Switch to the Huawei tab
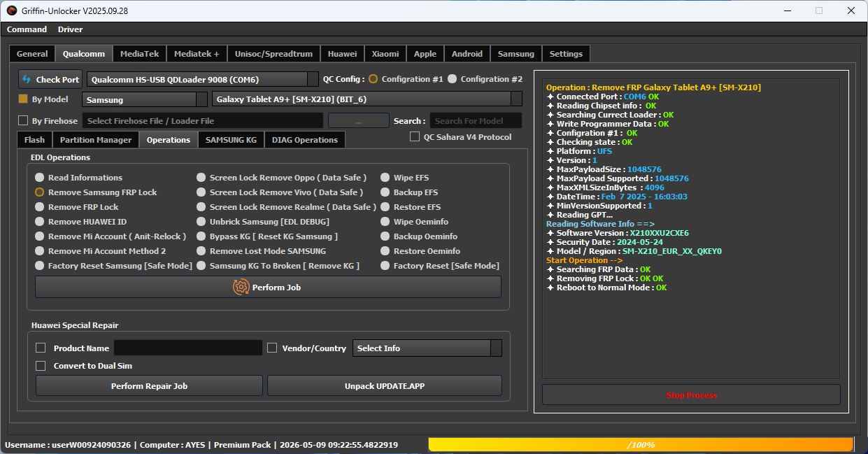868x454 pixels. coord(342,54)
